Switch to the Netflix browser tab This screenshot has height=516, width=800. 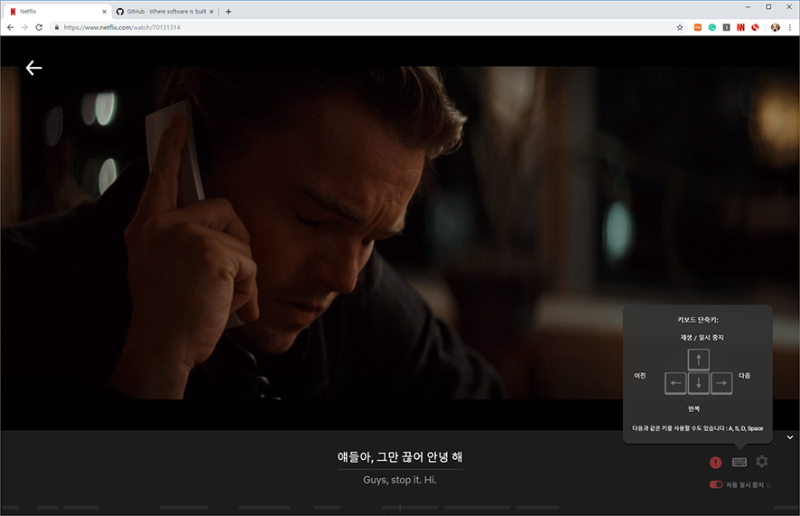57,11
